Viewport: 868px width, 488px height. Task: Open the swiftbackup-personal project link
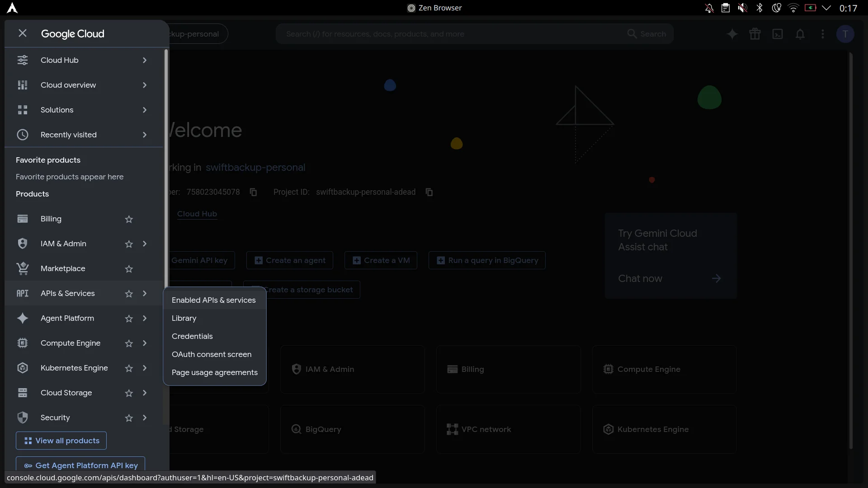255,168
